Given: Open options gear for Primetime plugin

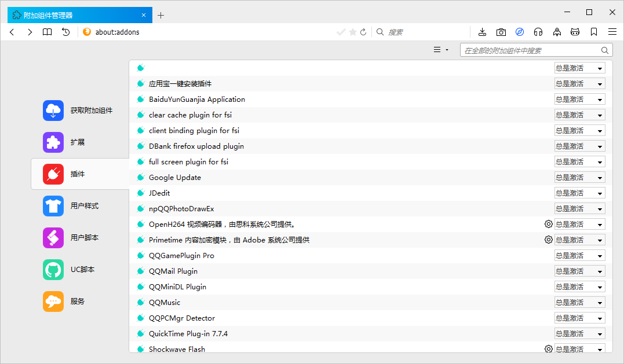Looking at the screenshot, I should click(x=548, y=240).
